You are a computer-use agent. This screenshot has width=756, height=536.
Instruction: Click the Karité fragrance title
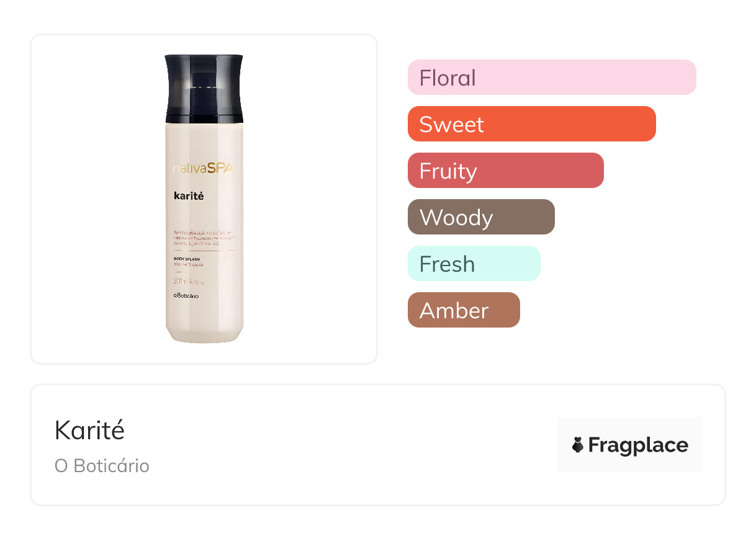click(90, 430)
